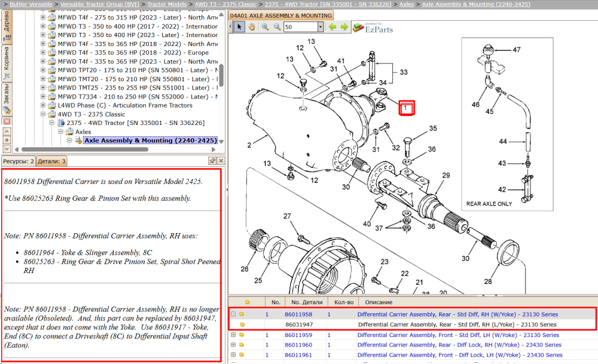The width and height of the screenshot is (598, 364).
Task: Open Axle Assembly & Mounting (2240-2425) breadcrumb
Action: click(476, 4)
